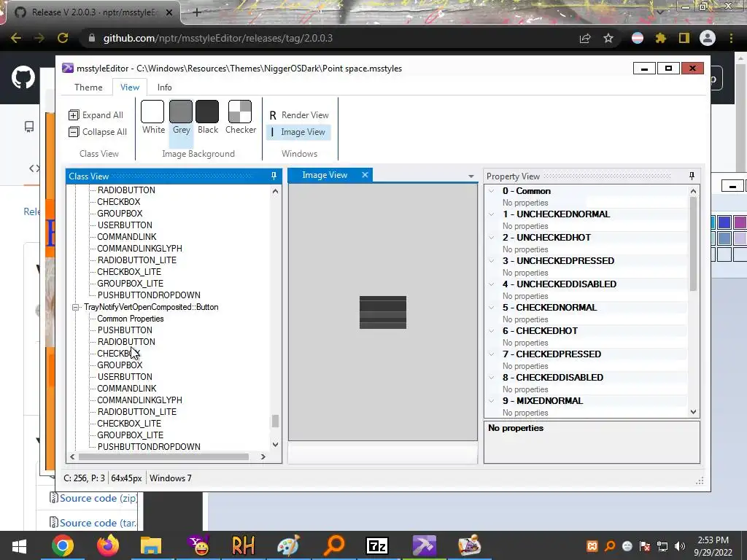Collapse the 8 - CHECKEDDISABLED group
This screenshot has width=747, height=560.
492,378
